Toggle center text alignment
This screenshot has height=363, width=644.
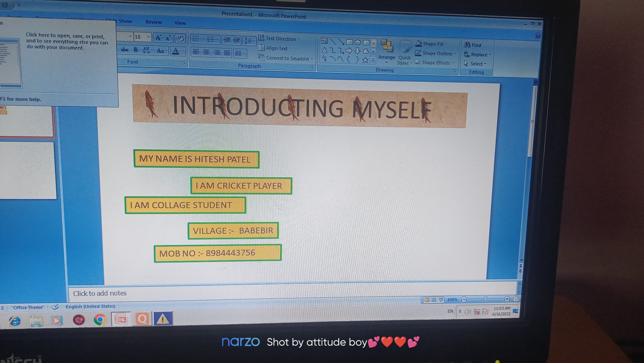tap(207, 52)
